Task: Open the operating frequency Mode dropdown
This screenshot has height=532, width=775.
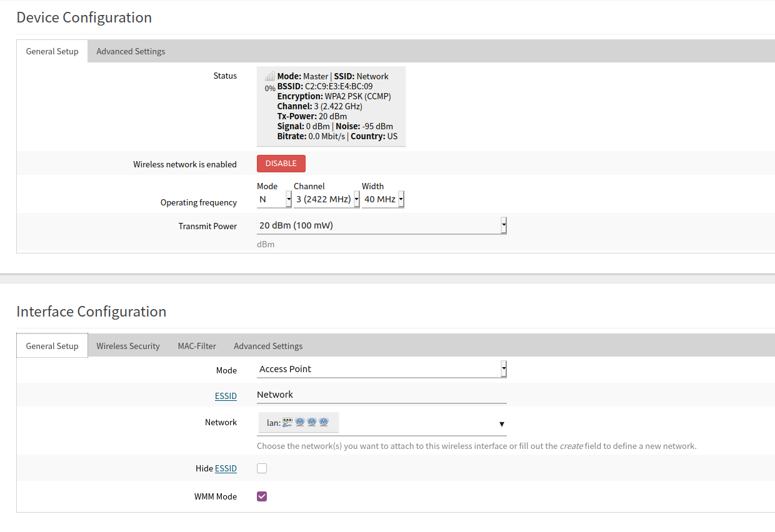Action: tap(274, 199)
